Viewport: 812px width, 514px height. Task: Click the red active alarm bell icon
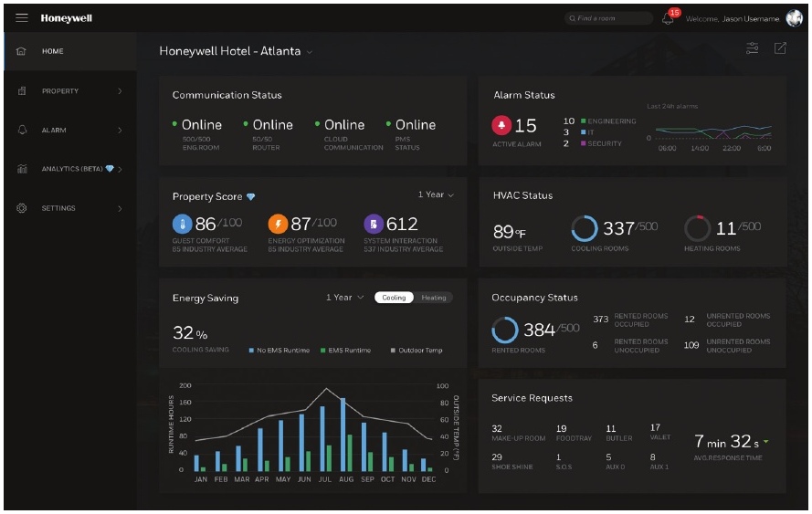(501, 125)
